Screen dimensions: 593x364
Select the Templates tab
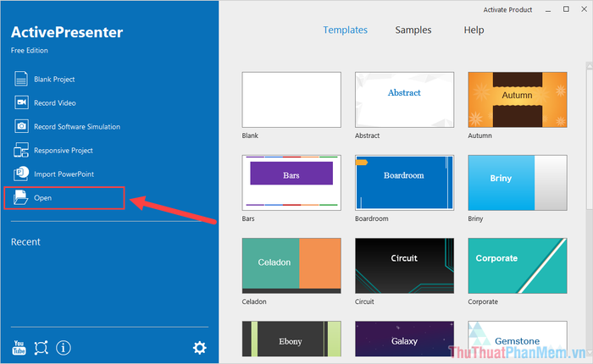345,30
